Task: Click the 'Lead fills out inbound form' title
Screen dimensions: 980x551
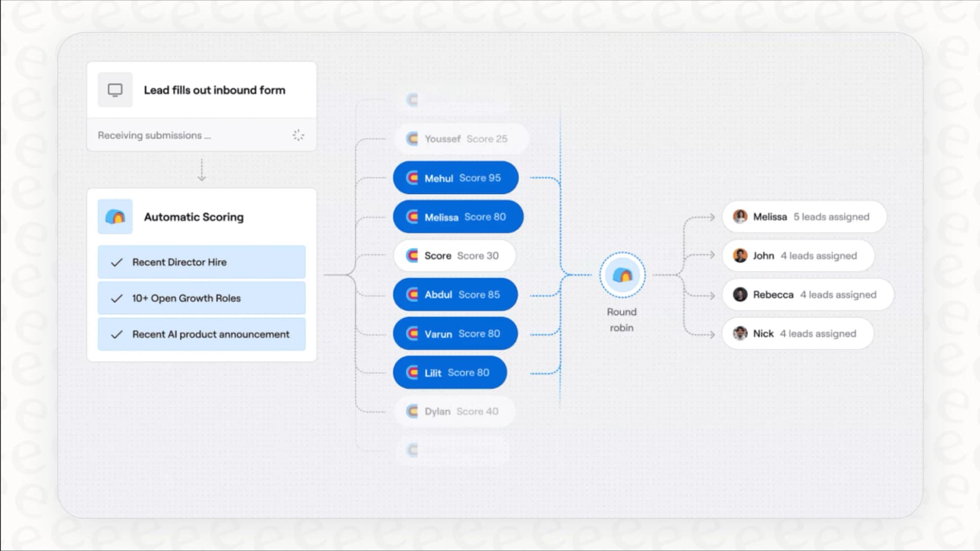Action: tap(215, 90)
